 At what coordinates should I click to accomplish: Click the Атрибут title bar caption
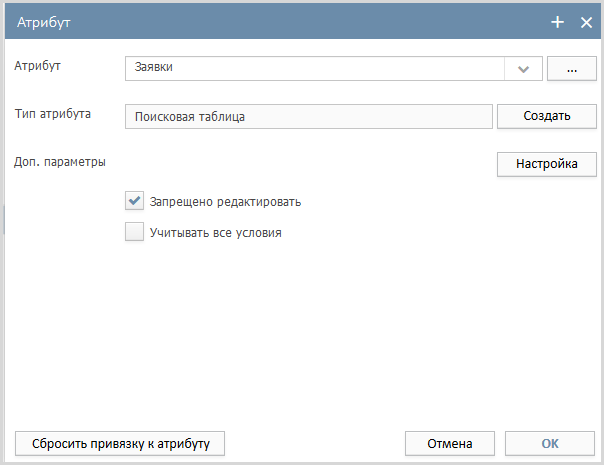point(44,22)
